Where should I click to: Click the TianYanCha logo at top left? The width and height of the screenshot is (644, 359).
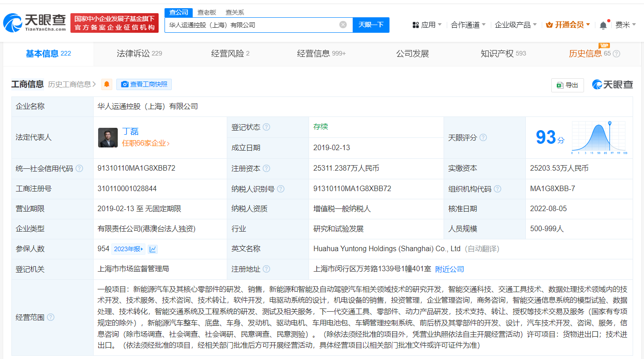[x=35, y=23]
